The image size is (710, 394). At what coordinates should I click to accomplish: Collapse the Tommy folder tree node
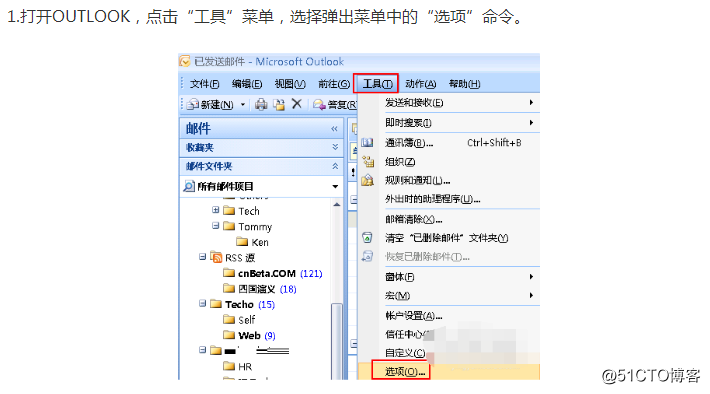coord(216,226)
